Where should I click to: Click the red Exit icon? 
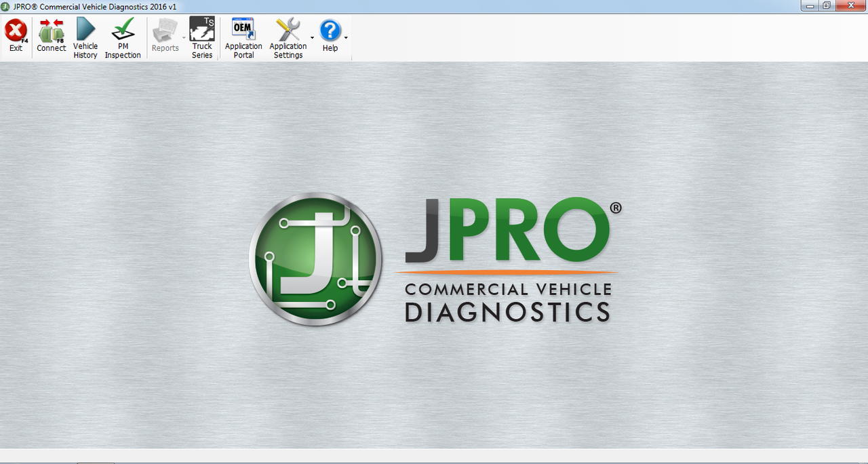coord(16,31)
